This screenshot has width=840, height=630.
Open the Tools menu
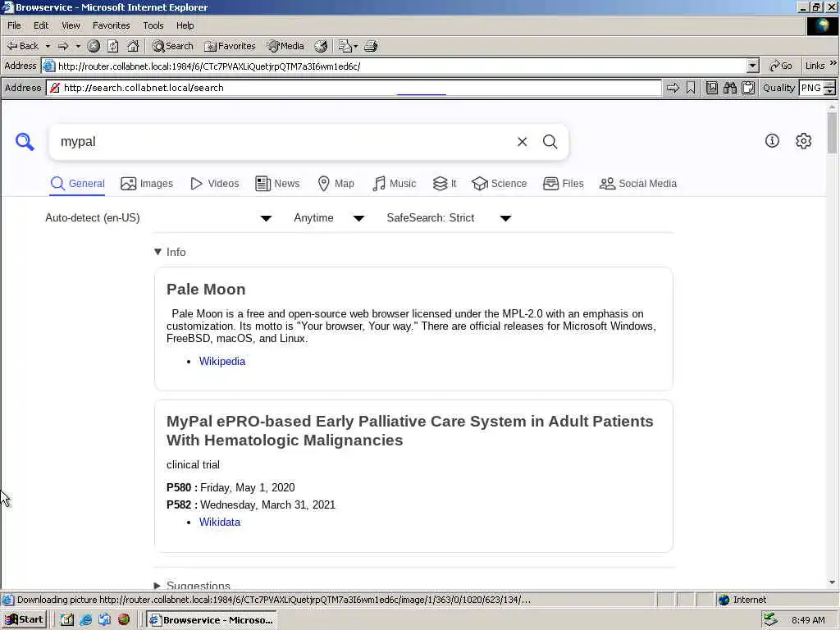tap(153, 25)
